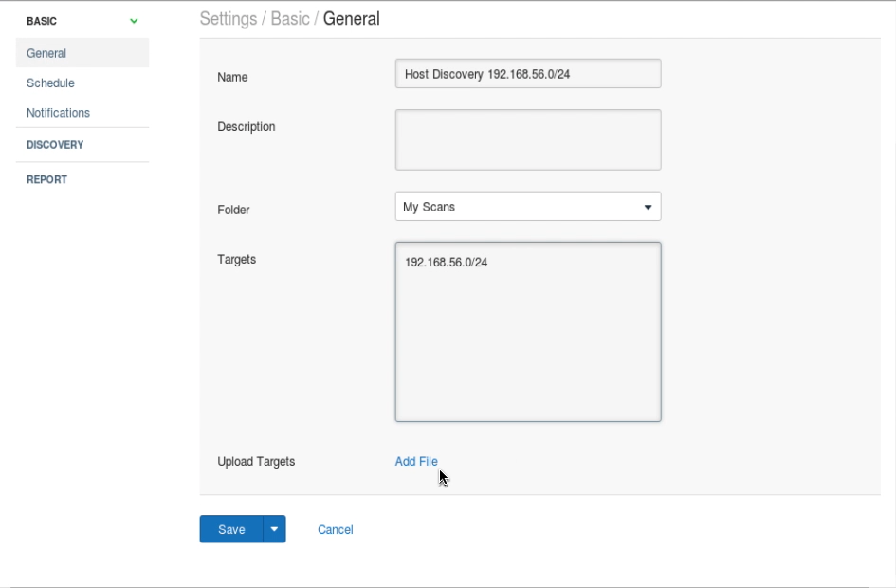Open the Notifications settings page
Screen dimensions: 896x588
(x=58, y=113)
